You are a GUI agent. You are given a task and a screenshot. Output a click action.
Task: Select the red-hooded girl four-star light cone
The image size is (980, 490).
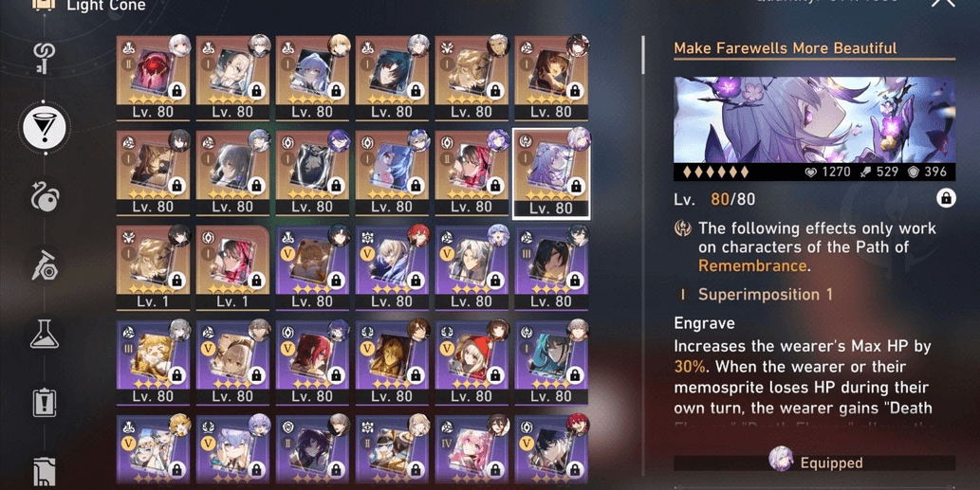click(x=472, y=362)
